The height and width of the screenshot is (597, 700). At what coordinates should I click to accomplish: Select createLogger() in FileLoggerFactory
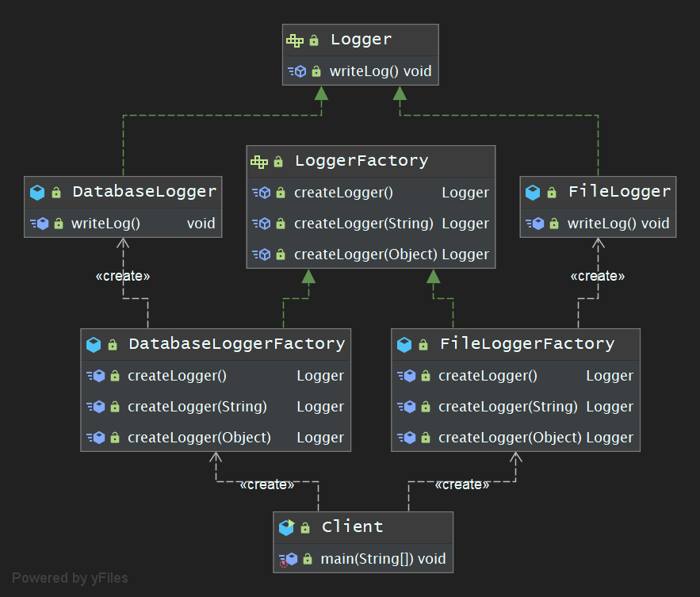pos(488,376)
